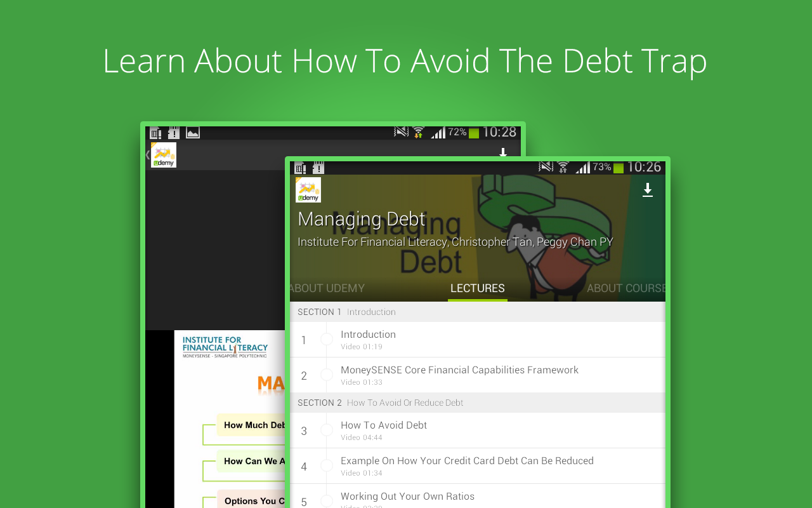
Task: Switch to the ABOUT COURSE tab
Action: (625, 288)
